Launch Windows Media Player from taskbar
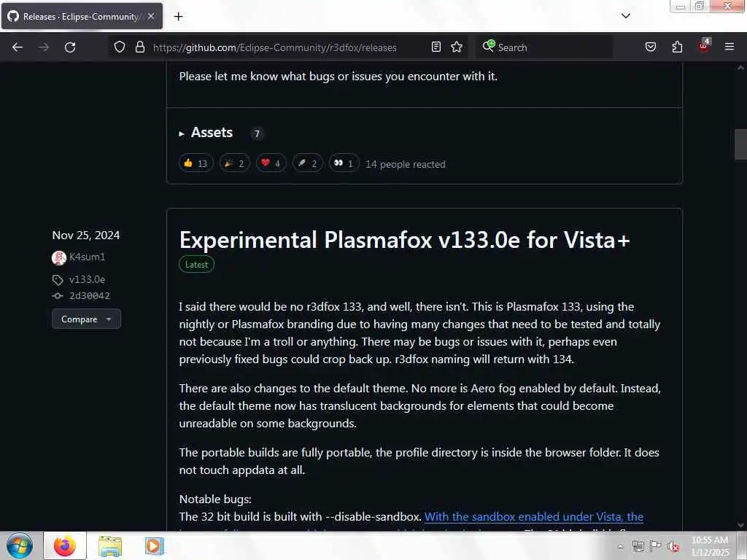This screenshot has height=560, width=747. pyautogui.click(x=155, y=546)
